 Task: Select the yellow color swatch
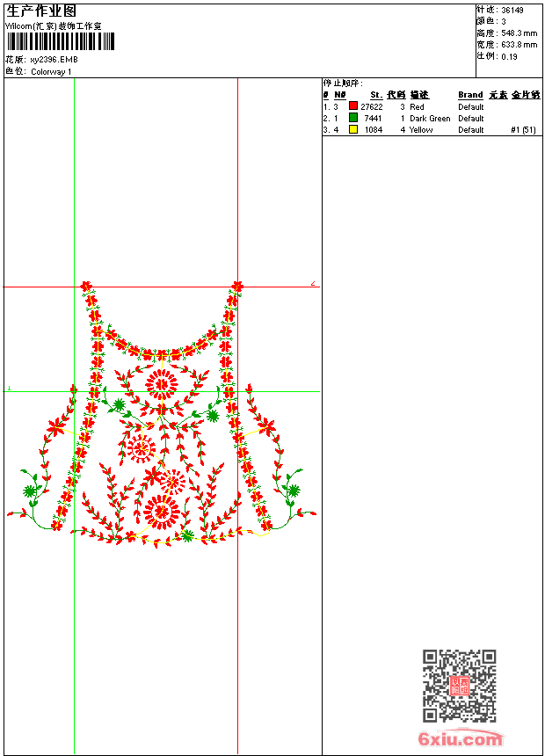point(353,129)
